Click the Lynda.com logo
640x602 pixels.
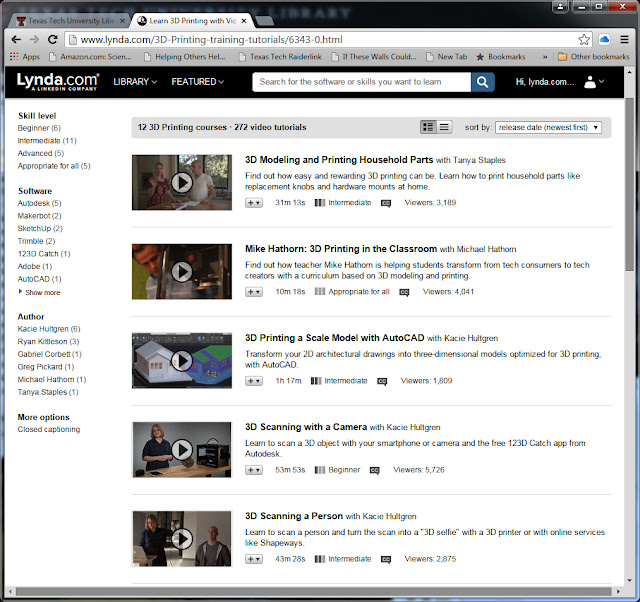[x=58, y=82]
